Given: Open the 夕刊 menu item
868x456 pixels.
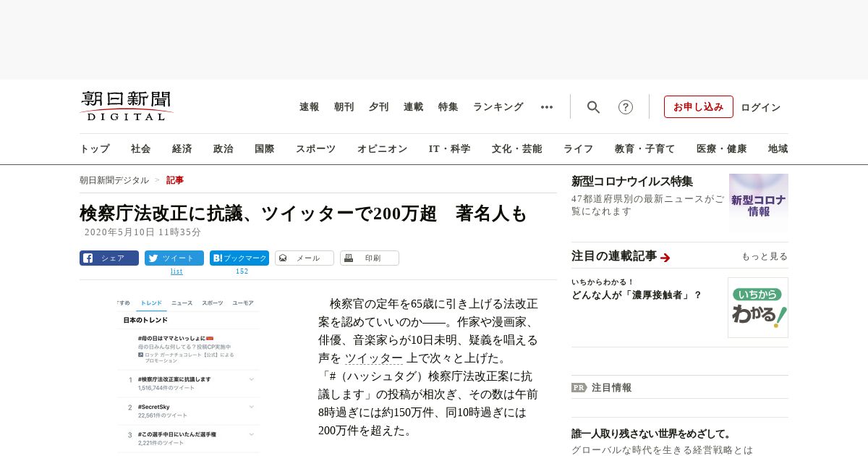Looking at the screenshot, I should click(x=379, y=107).
